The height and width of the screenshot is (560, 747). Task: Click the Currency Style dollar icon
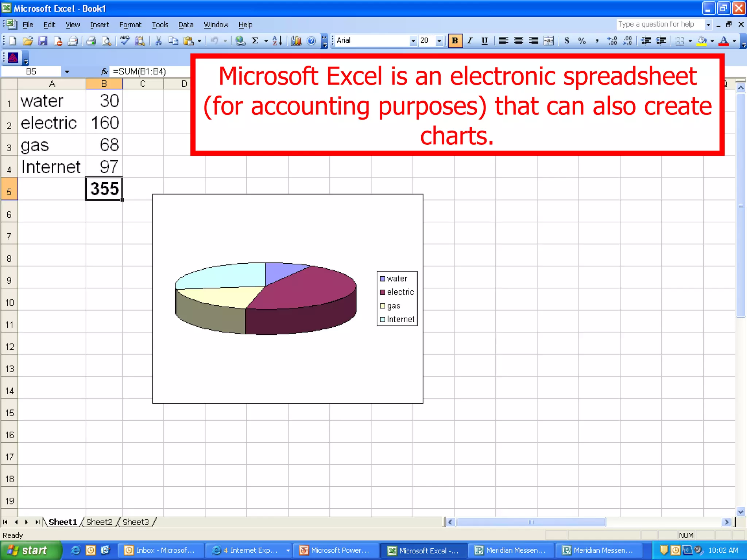pyautogui.click(x=567, y=41)
